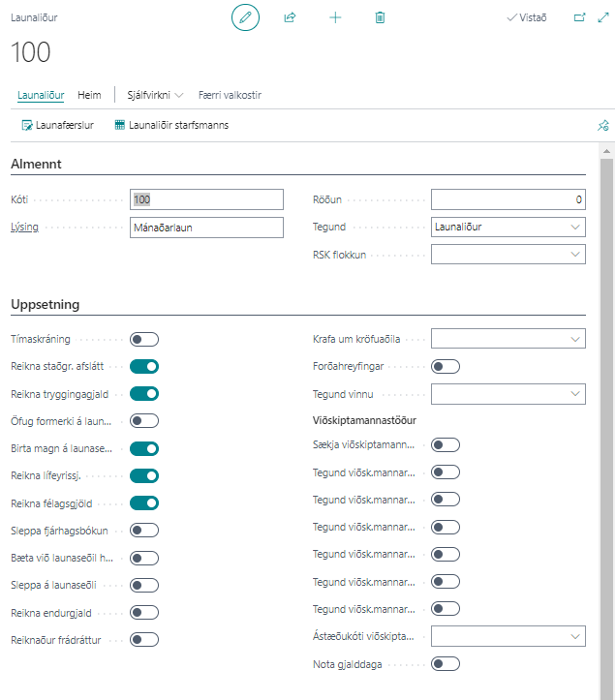This screenshot has width=616, height=700.
Task: Click the pin icon on action bar
Action: tap(602, 125)
